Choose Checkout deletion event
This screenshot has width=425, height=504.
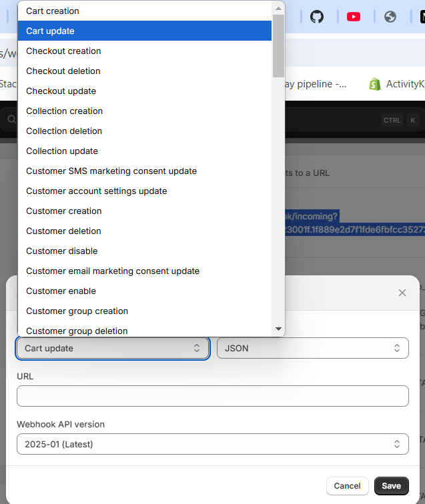tap(145, 71)
